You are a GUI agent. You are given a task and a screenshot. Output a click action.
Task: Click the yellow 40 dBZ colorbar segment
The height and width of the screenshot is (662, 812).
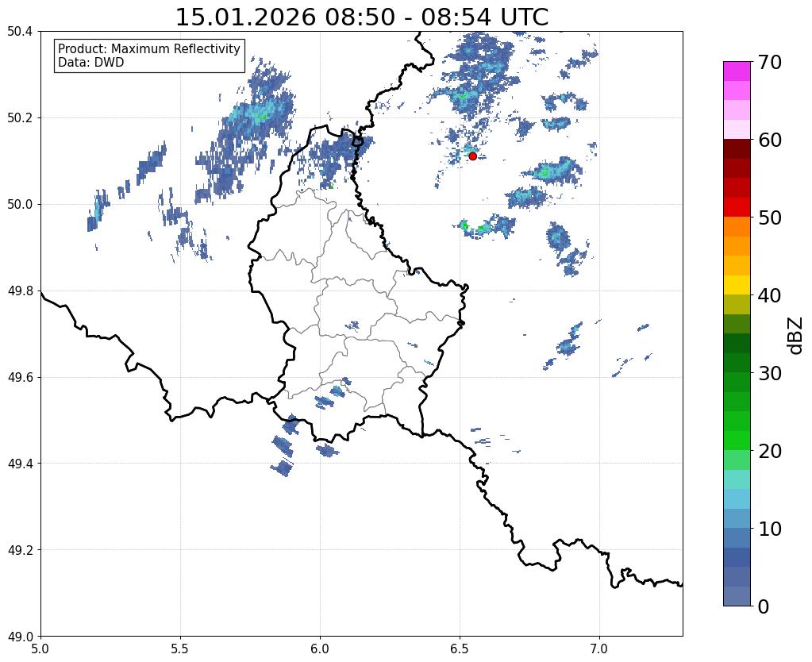[737, 285]
